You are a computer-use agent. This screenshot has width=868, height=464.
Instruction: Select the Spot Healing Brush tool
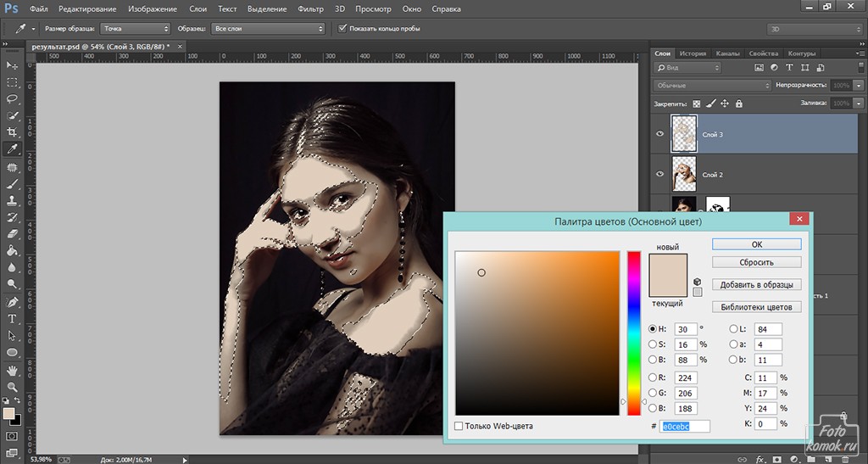pyautogui.click(x=12, y=167)
